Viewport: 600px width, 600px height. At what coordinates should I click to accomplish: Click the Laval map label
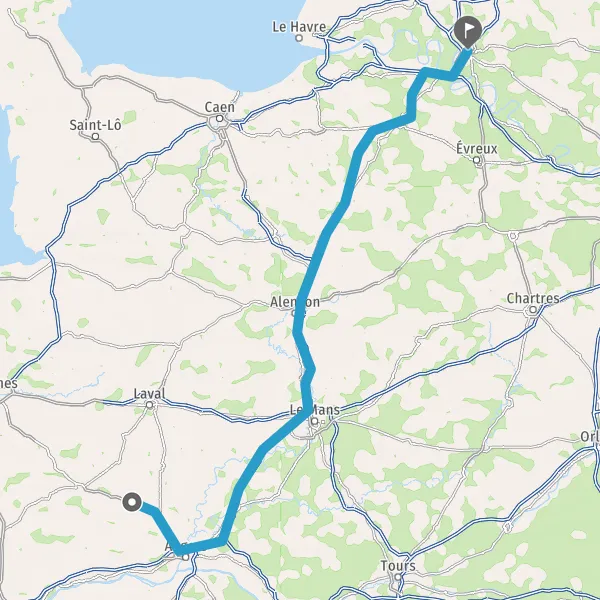(x=150, y=393)
